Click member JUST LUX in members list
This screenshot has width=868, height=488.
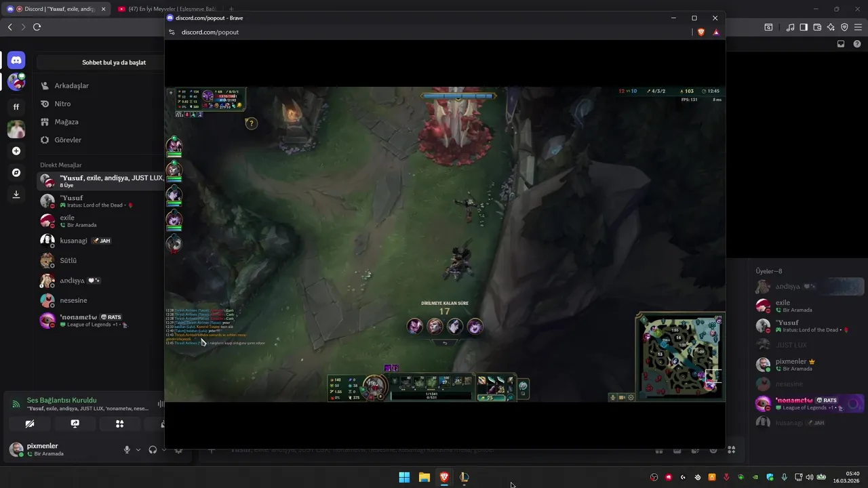tap(809, 345)
